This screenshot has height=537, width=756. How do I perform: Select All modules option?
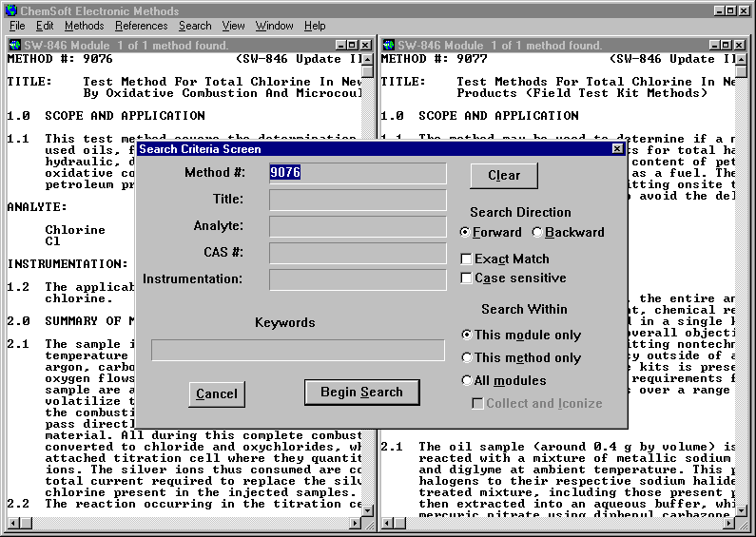click(504, 380)
